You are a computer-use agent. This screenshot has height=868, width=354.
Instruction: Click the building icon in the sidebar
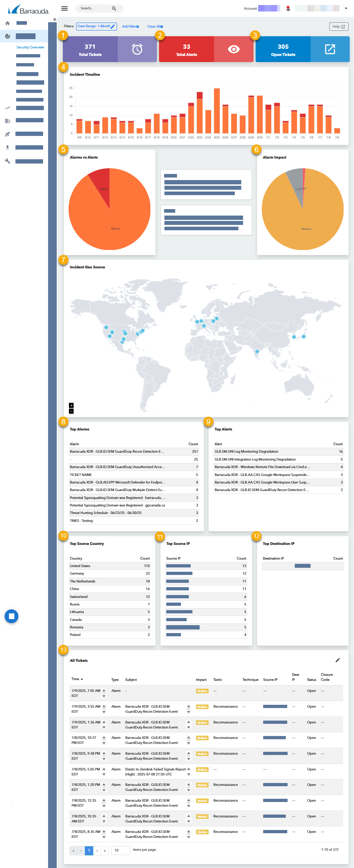8,121
